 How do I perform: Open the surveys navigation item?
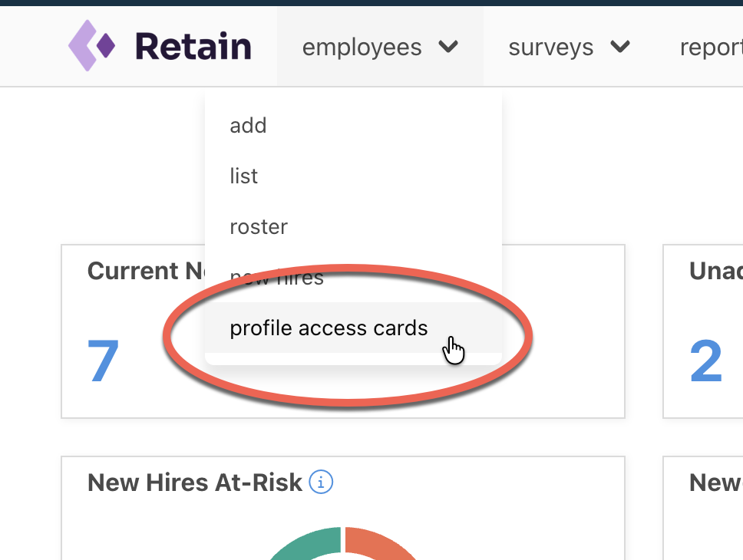(x=569, y=47)
